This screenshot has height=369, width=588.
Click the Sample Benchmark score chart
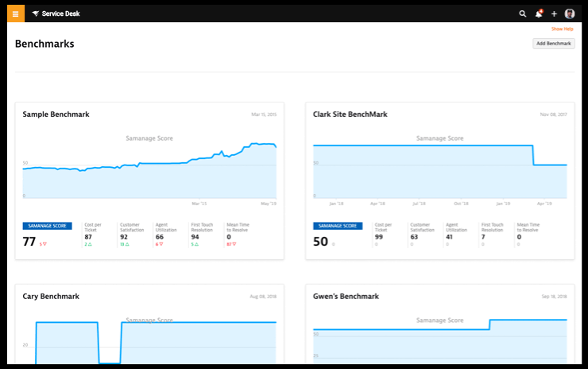[x=149, y=171]
